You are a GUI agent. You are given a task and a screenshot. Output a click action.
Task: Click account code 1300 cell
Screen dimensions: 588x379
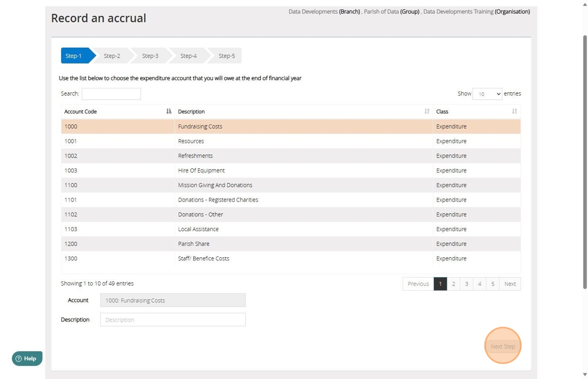point(118,258)
